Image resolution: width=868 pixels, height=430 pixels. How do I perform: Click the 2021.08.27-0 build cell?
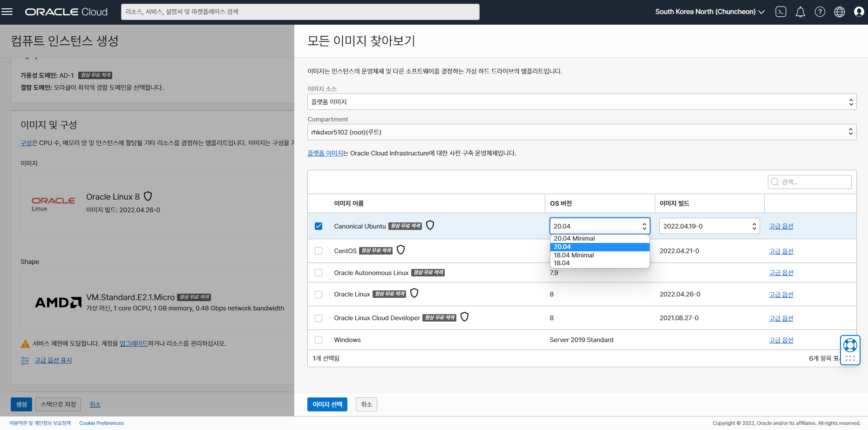pos(679,318)
